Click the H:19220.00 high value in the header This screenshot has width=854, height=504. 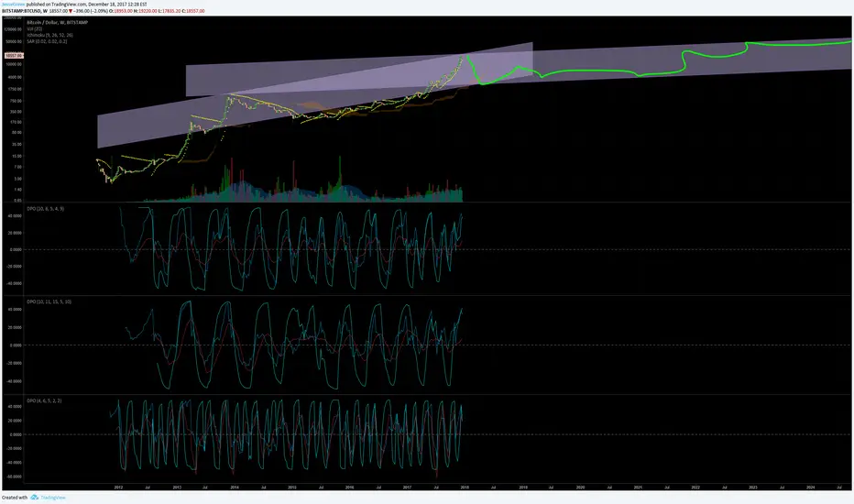[x=146, y=11]
